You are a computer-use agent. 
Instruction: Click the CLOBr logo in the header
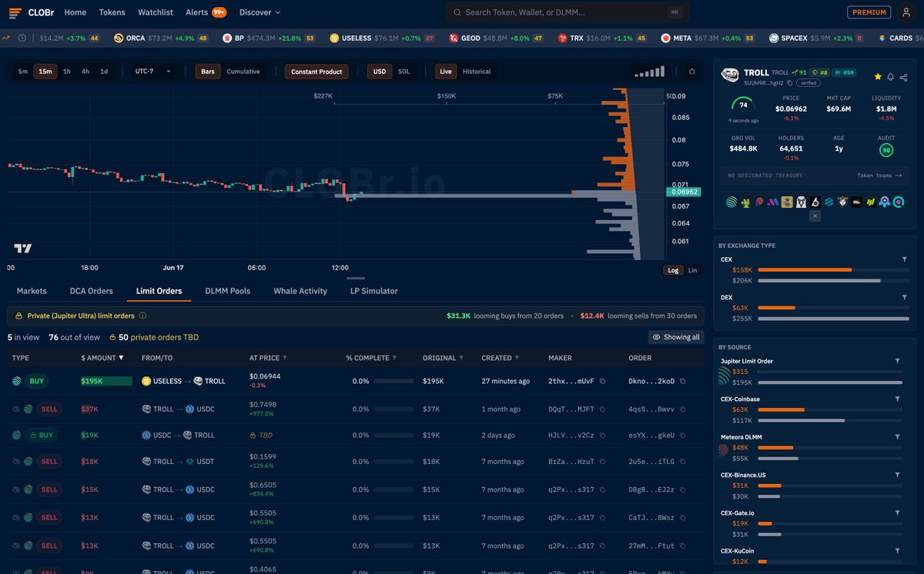(x=32, y=12)
